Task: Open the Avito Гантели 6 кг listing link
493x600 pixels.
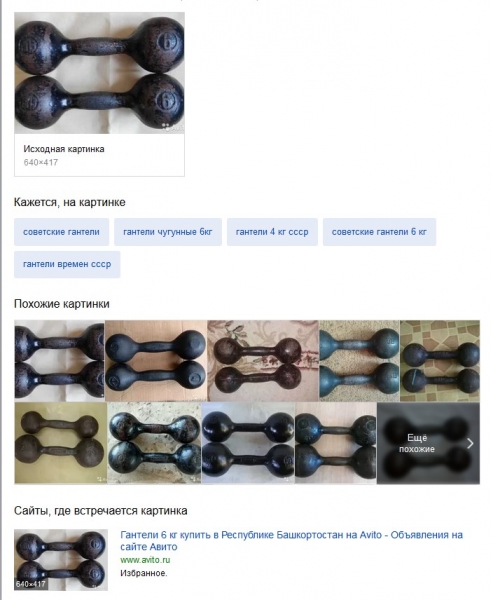Action: (292, 540)
